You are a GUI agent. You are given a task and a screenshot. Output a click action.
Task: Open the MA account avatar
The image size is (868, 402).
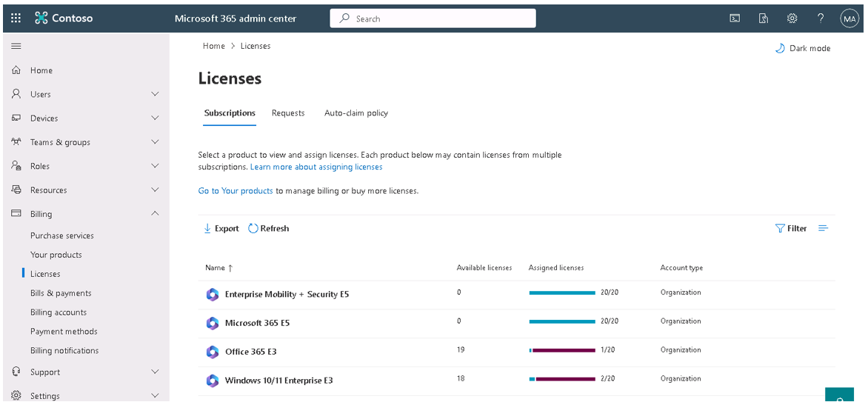click(849, 19)
